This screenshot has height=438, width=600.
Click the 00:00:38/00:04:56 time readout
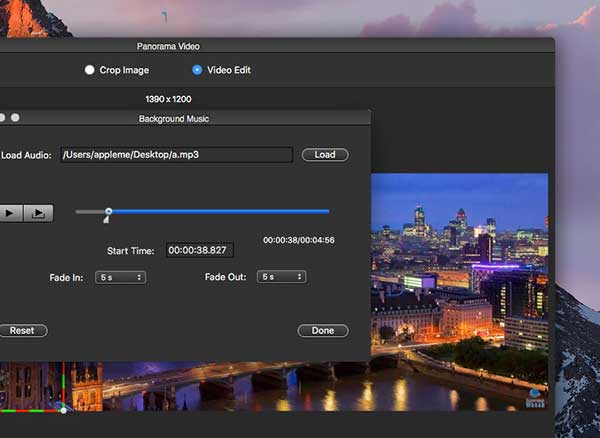(299, 240)
